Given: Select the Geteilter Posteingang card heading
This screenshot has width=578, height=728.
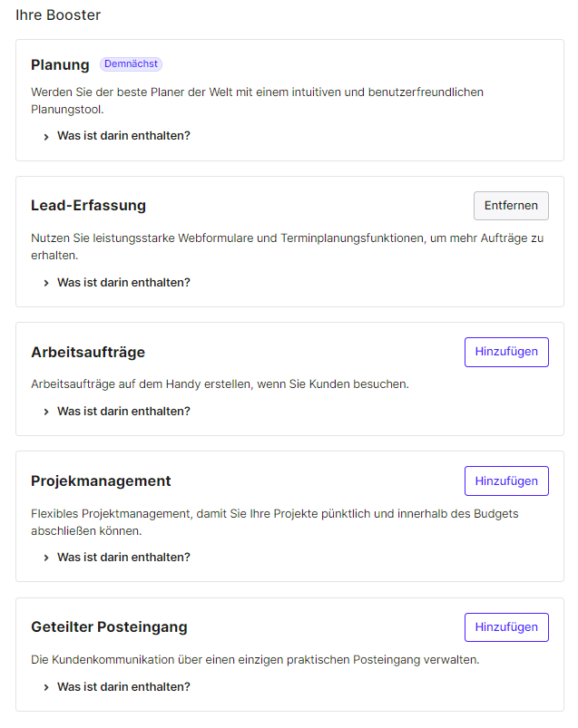Looking at the screenshot, I should (x=109, y=627).
